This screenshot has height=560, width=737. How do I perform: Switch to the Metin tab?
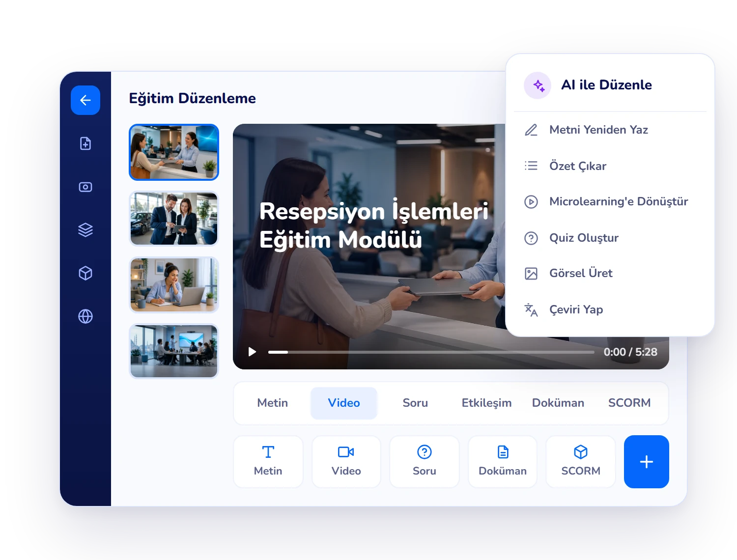(273, 403)
